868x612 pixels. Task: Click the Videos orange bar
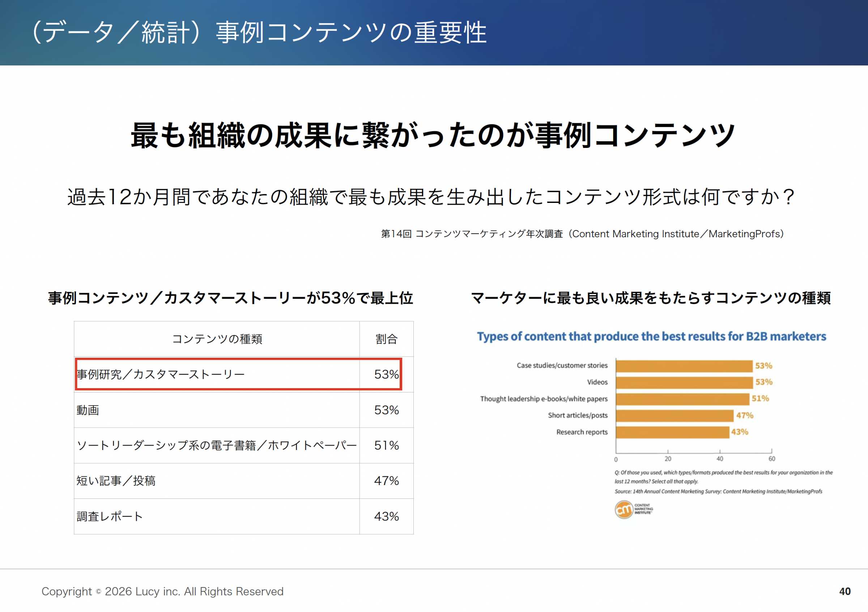(x=684, y=383)
